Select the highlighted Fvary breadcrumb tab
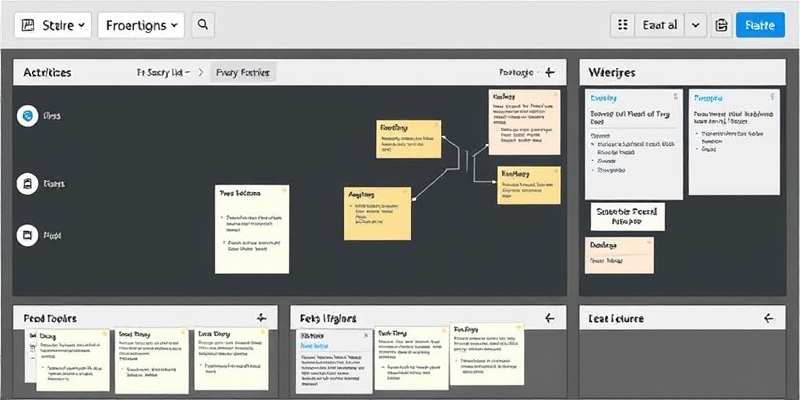Image resolution: width=800 pixels, height=400 pixels. pos(244,73)
